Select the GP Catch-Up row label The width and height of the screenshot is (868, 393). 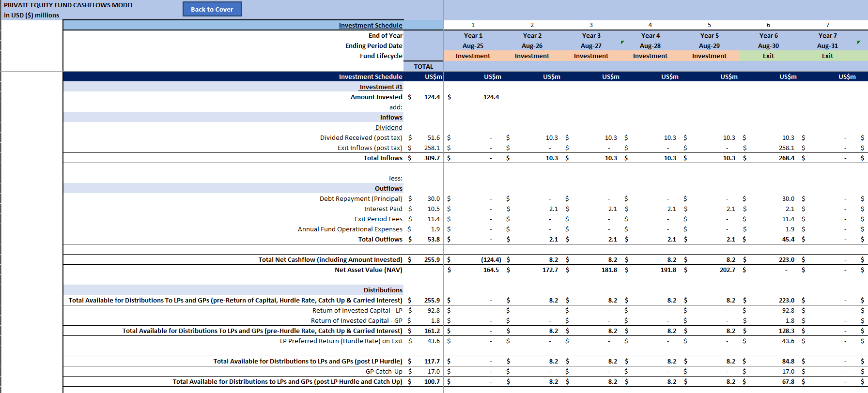point(384,371)
